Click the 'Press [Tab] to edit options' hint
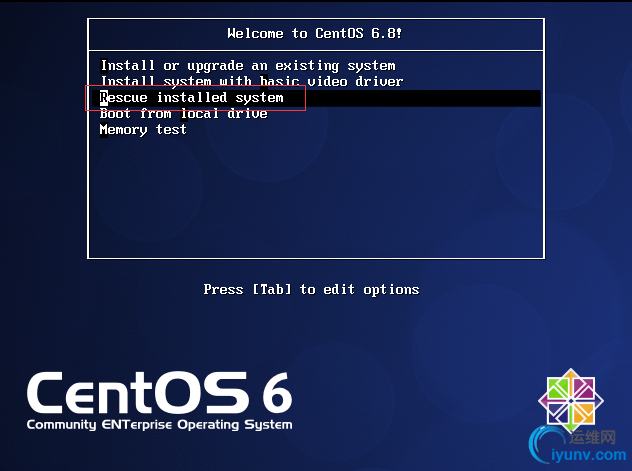 [311, 290]
